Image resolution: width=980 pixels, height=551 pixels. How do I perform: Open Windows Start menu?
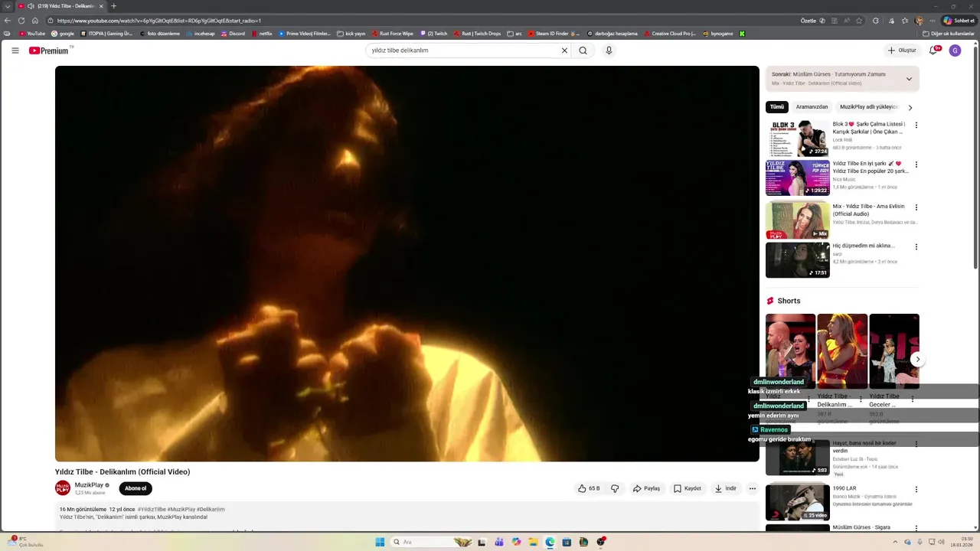[380, 542]
